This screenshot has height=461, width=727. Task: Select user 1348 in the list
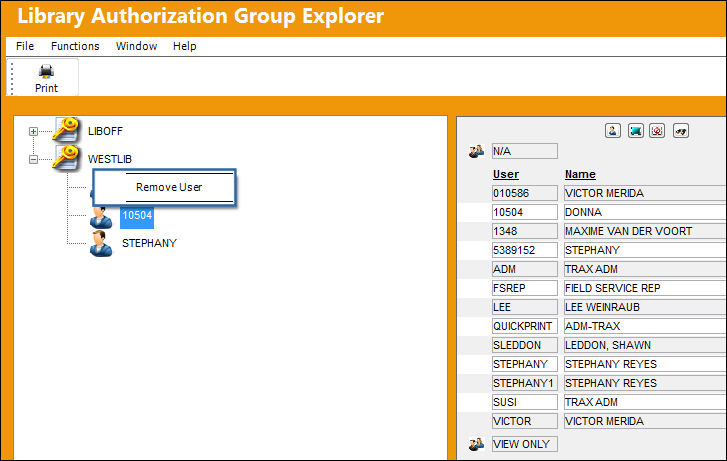coord(525,231)
